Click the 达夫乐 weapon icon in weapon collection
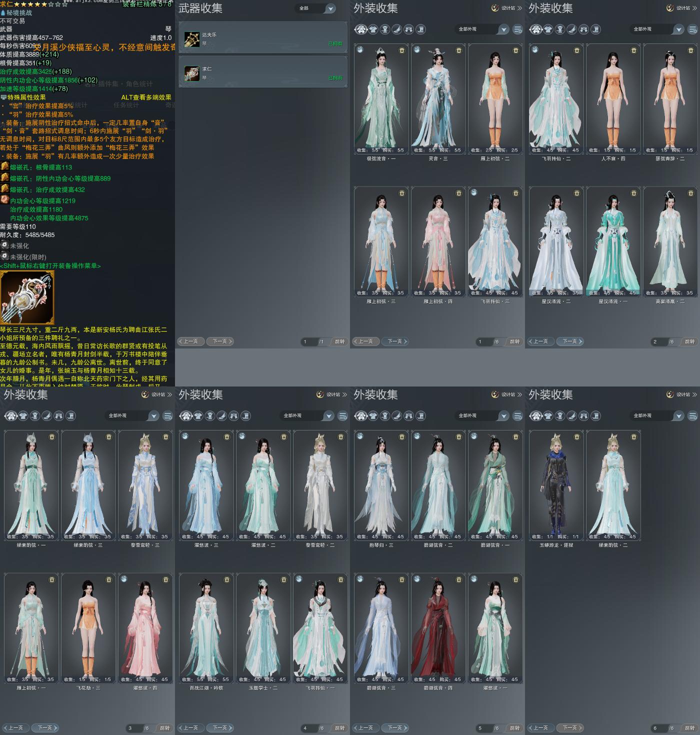The width and height of the screenshot is (700, 735). 191,39
